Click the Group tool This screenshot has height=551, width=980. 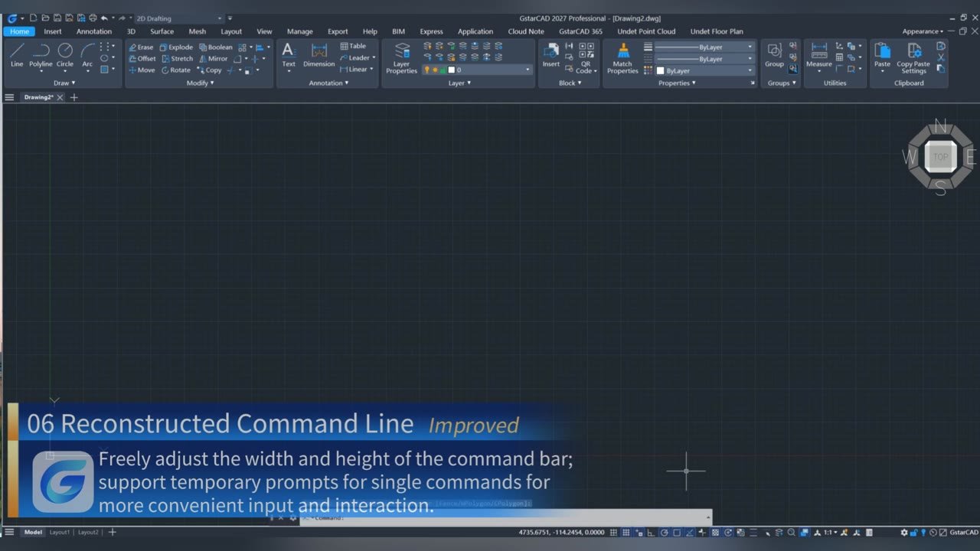click(774, 55)
